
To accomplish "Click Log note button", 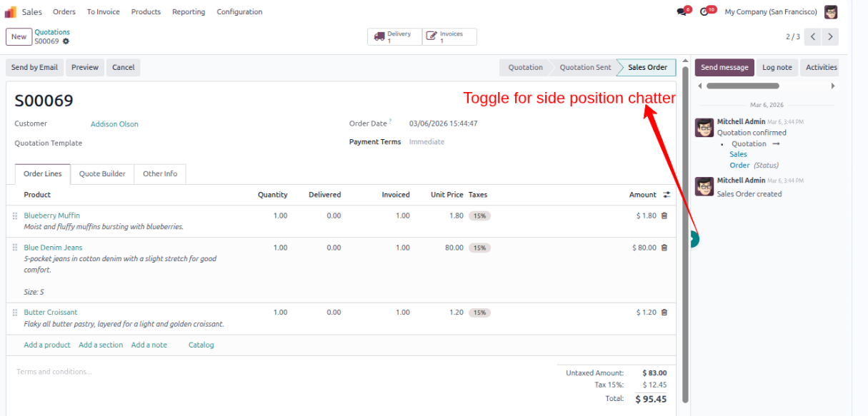I will 777,67.
